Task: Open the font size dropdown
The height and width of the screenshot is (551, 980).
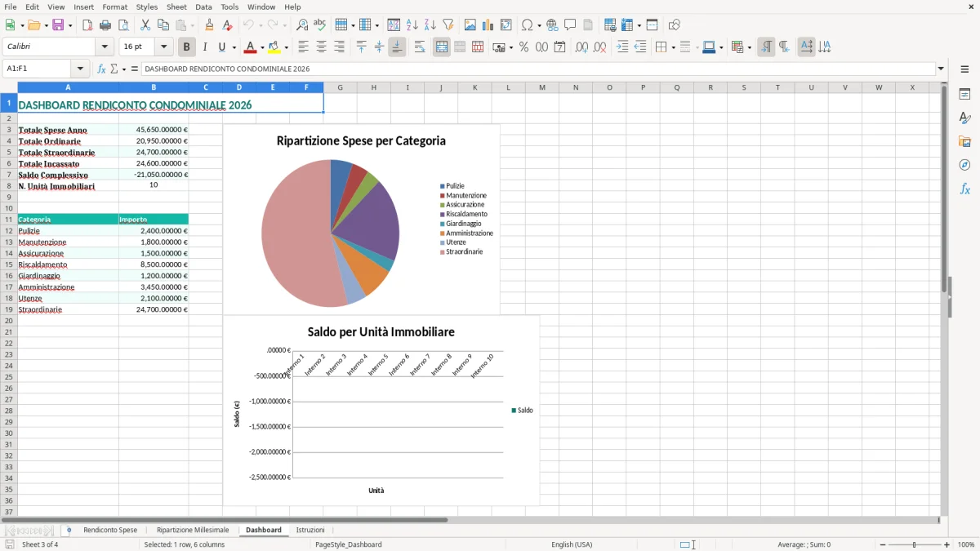Action: point(164,47)
